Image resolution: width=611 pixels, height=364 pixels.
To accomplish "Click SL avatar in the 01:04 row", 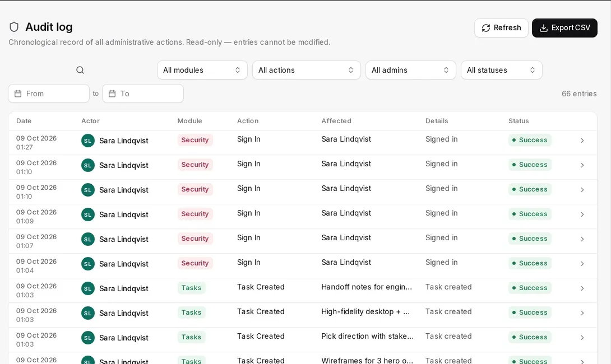I will click(87, 264).
